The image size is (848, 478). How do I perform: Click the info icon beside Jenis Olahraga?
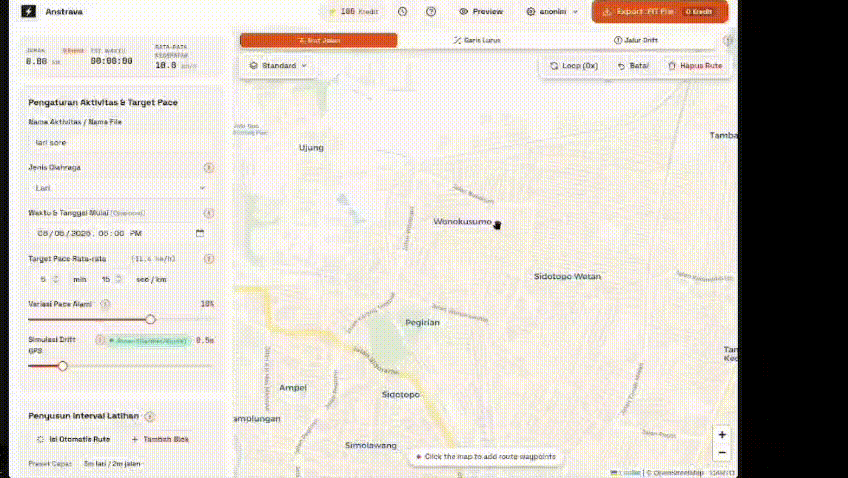(209, 168)
